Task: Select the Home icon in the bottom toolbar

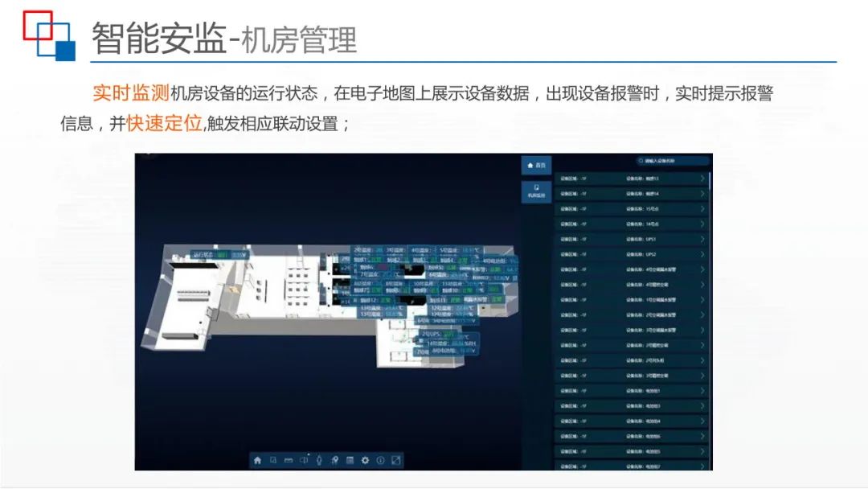Action: pyautogui.click(x=257, y=459)
